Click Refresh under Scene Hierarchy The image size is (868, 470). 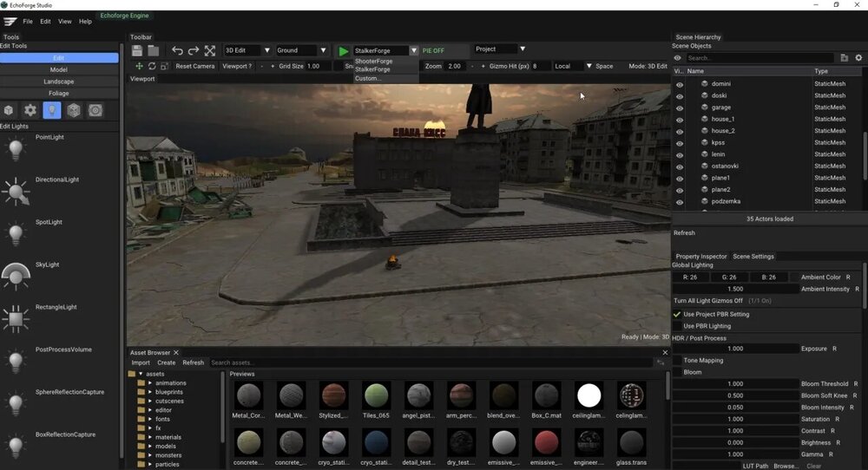684,232
